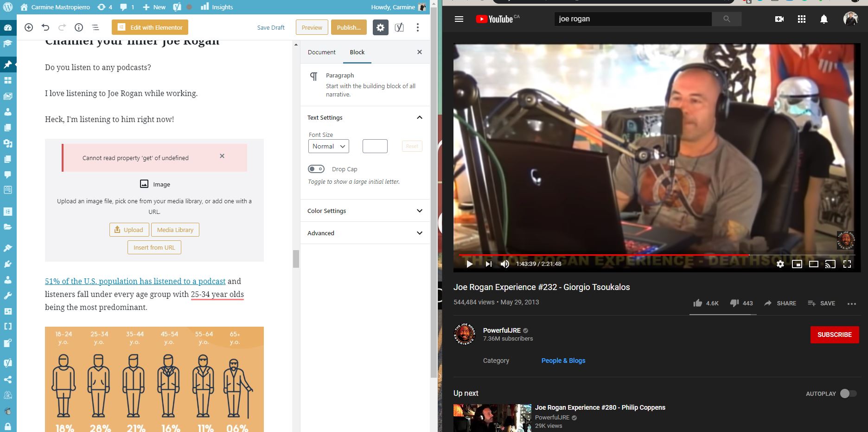
Task: Click Insert from URL button
Action: point(154,247)
